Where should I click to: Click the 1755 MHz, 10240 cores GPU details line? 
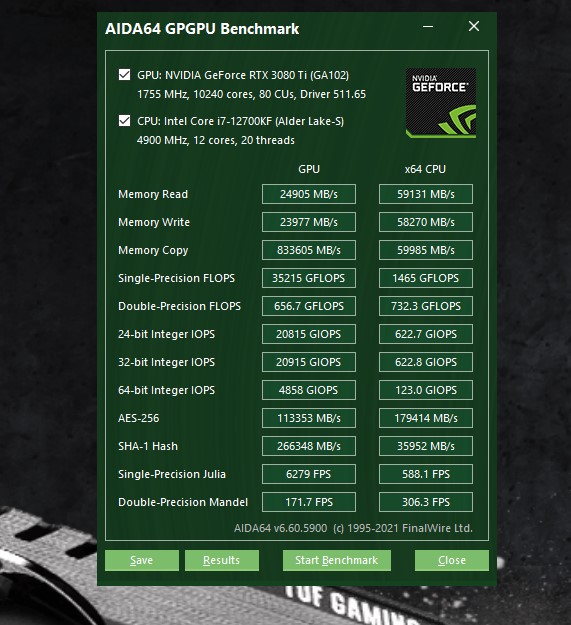point(251,94)
